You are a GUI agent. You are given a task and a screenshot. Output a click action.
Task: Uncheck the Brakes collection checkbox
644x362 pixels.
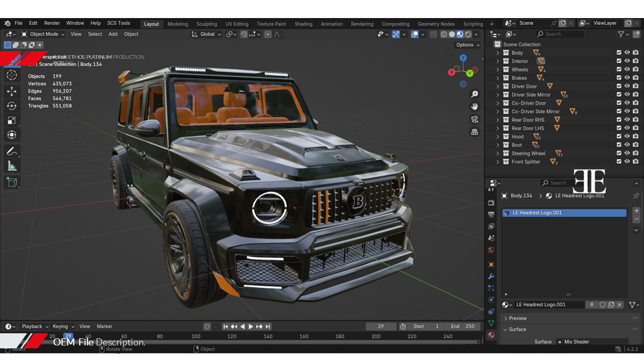click(x=619, y=78)
